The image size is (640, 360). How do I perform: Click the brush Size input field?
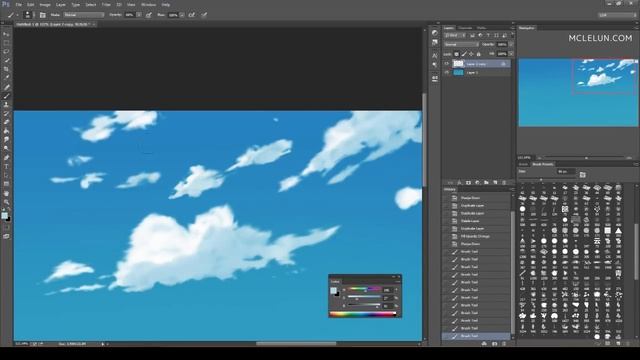coord(566,172)
